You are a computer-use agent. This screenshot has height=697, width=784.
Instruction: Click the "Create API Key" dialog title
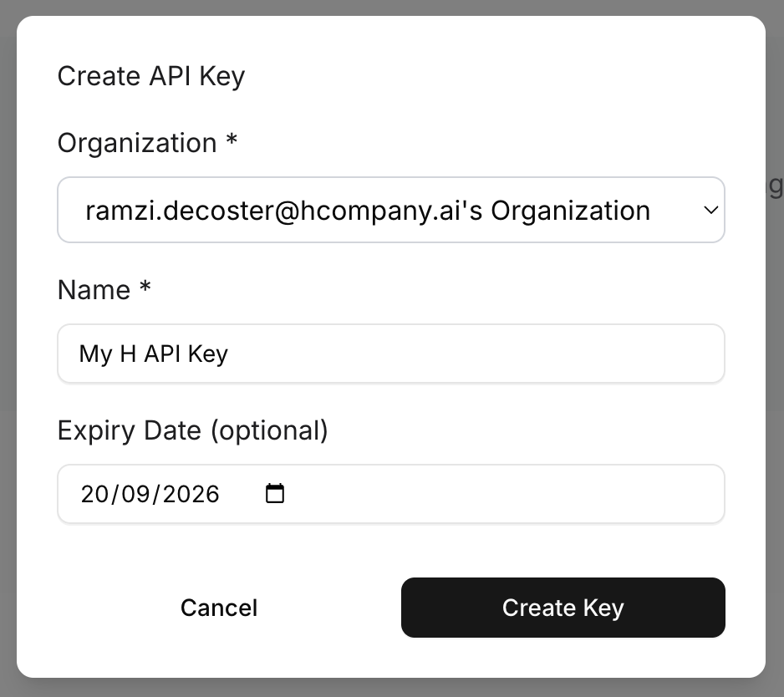pyautogui.click(x=151, y=77)
